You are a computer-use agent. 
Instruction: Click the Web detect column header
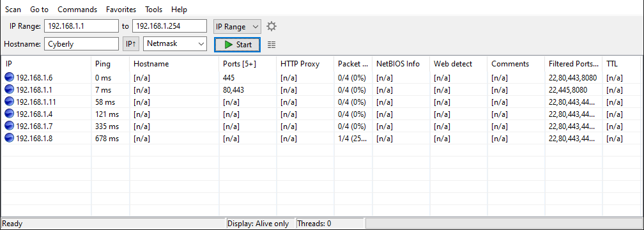tap(459, 64)
